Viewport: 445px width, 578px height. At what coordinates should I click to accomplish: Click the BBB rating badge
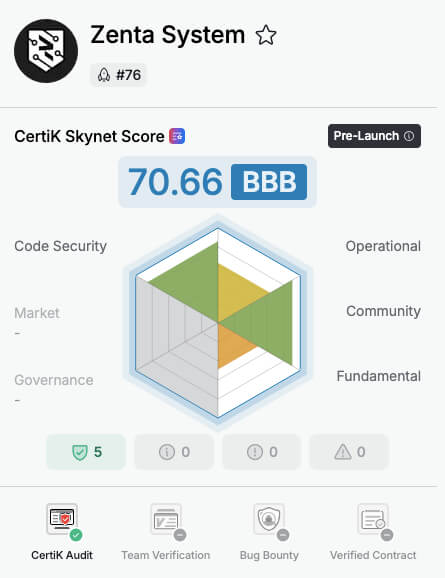269,182
